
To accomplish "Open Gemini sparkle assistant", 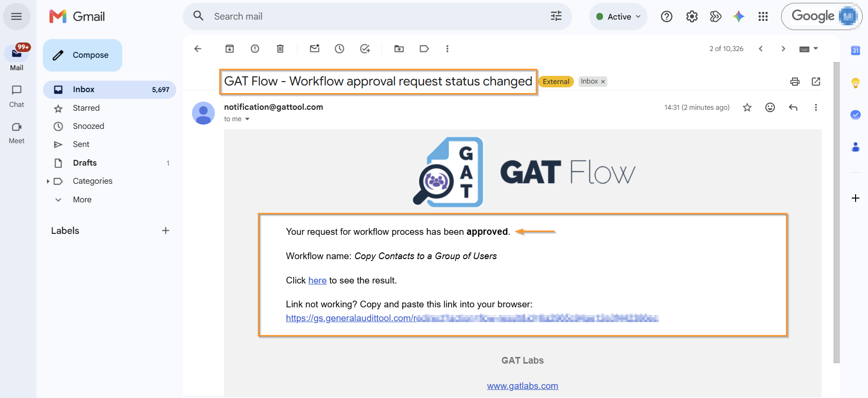I will (x=739, y=17).
